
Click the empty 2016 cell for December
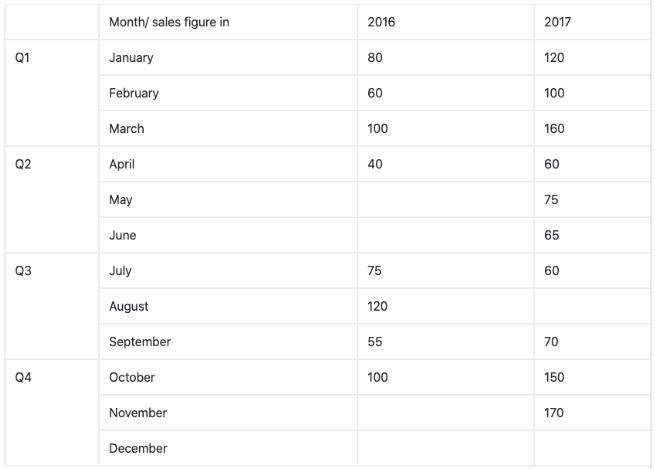click(x=445, y=448)
